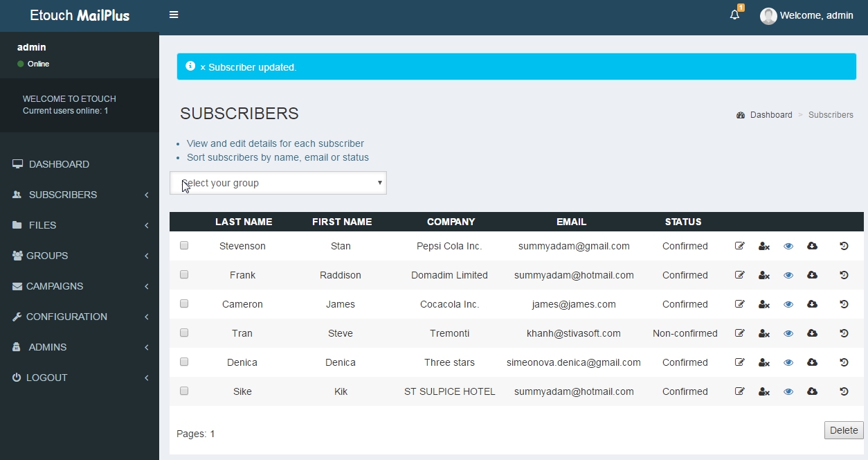The height and width of the screenshot is (460, 868).
Task: Toggle the hamburger sidebar menu icon
Action: coord(174,15)
